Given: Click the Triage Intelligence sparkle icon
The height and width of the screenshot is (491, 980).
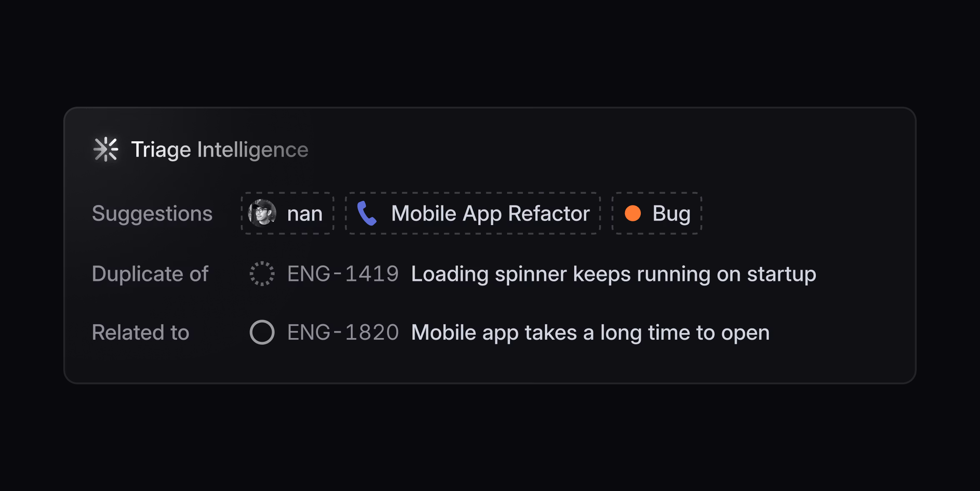Looking at the screenshot, I should [106, 149].
